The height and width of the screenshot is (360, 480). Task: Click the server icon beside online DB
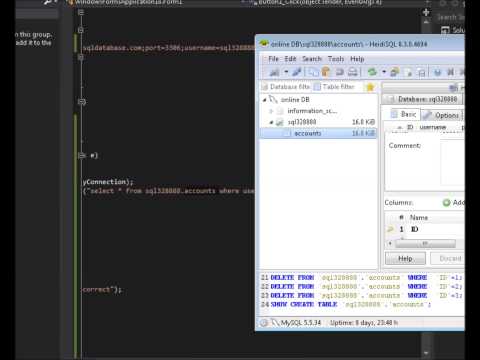pos(273,99)
